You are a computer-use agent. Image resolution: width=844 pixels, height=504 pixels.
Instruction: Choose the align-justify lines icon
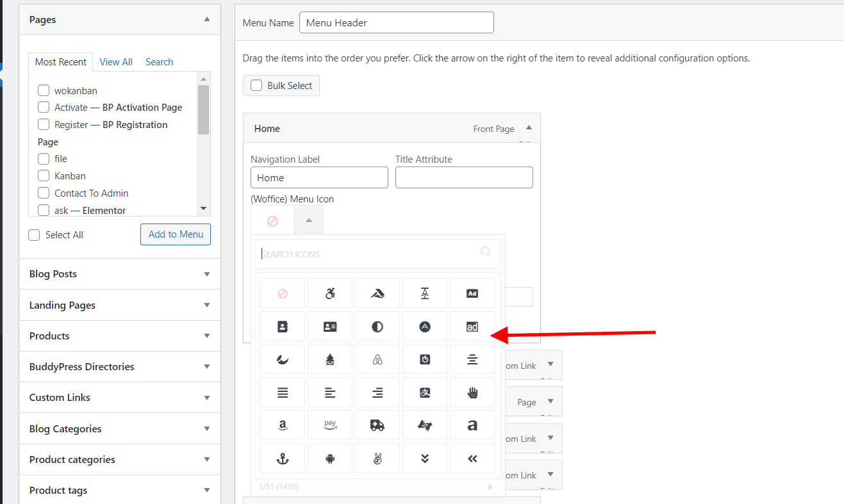pos(283,392)
